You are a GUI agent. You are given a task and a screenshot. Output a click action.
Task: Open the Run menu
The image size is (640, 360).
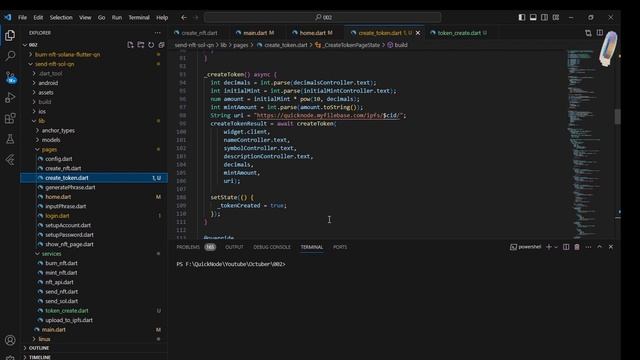coord(117,18)
